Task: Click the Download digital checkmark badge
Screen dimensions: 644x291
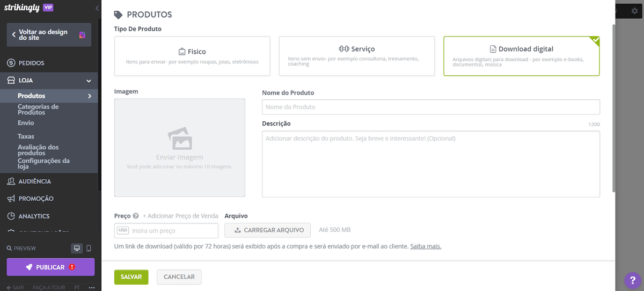Action: click(x=595, y=41)
